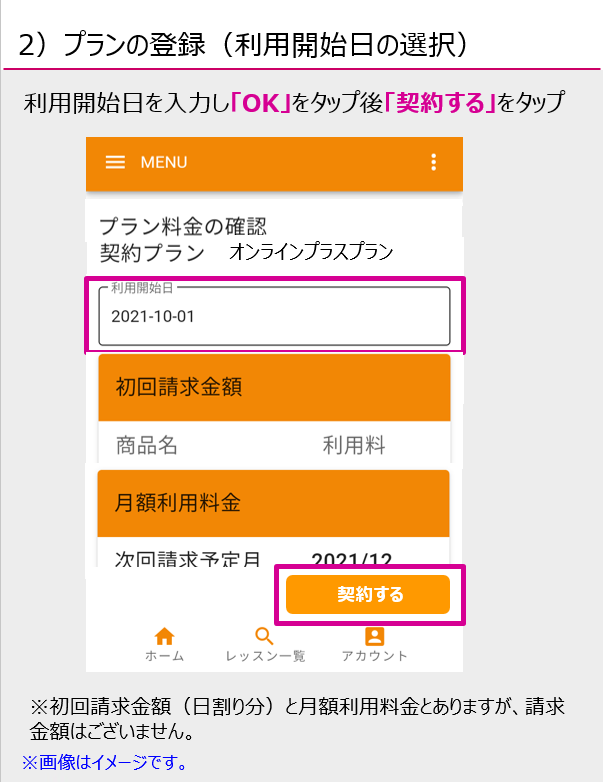Select the レッスン一覧 tab label
603x782 pixels.
(x=265, y=656)
